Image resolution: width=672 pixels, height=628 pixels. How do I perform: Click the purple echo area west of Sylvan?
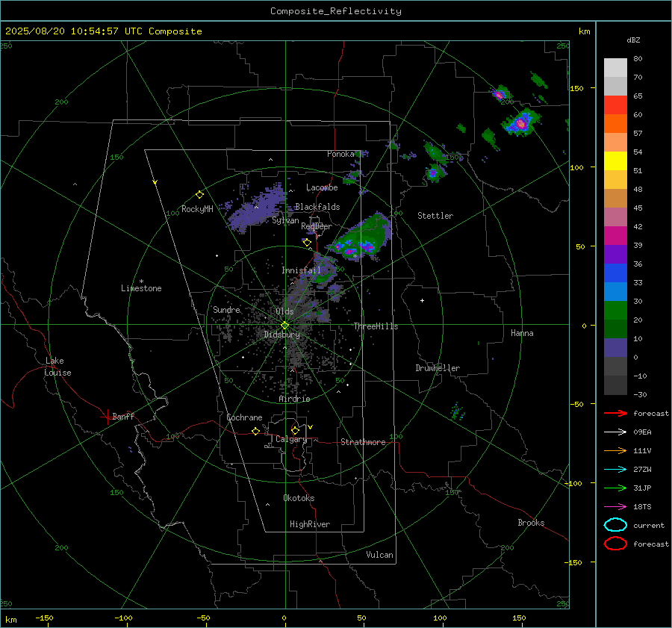(x=257, y=208)
